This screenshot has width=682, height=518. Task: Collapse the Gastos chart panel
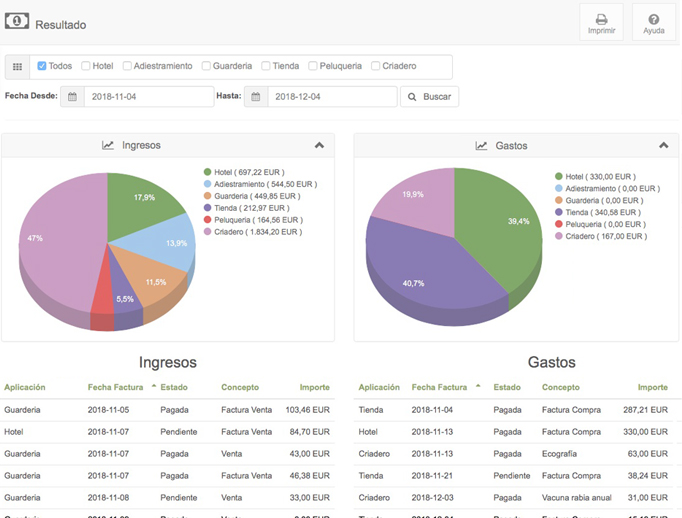(663, 145)
